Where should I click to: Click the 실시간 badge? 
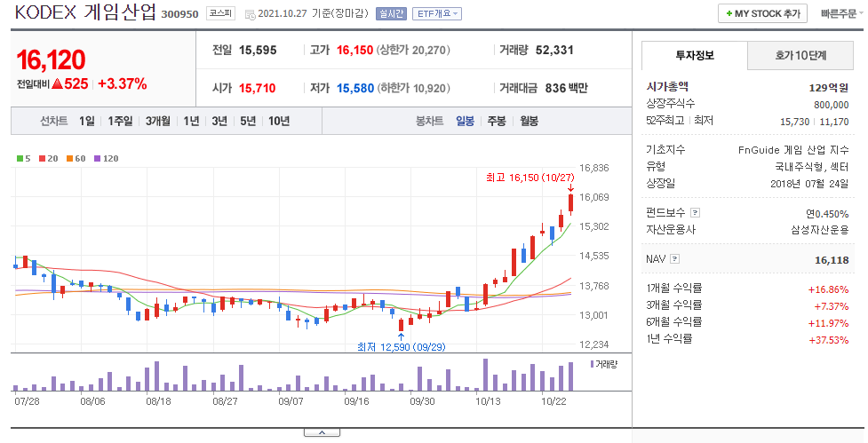(x=391, y=14)
